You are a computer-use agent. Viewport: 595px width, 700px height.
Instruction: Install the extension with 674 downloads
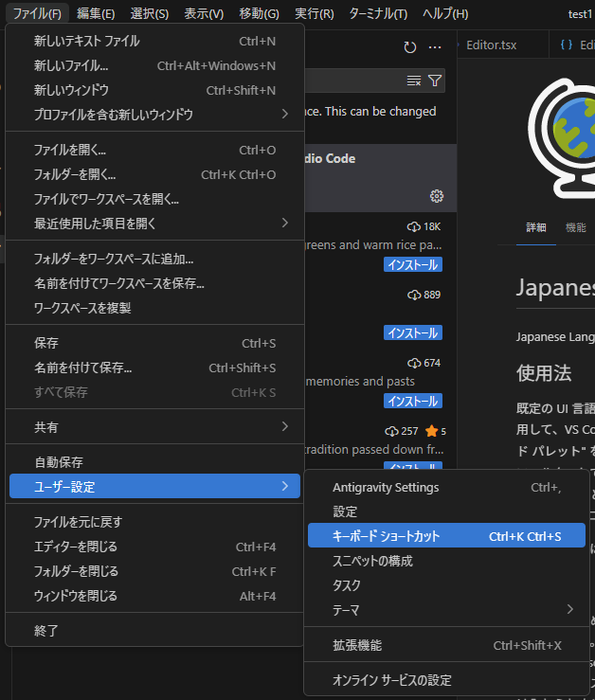(x=413, y=401)
